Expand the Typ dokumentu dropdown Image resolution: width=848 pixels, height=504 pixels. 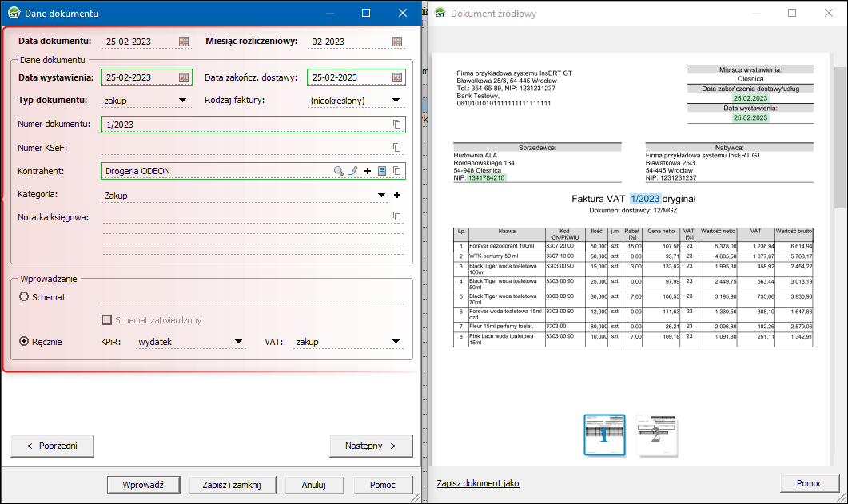point(184,101)
